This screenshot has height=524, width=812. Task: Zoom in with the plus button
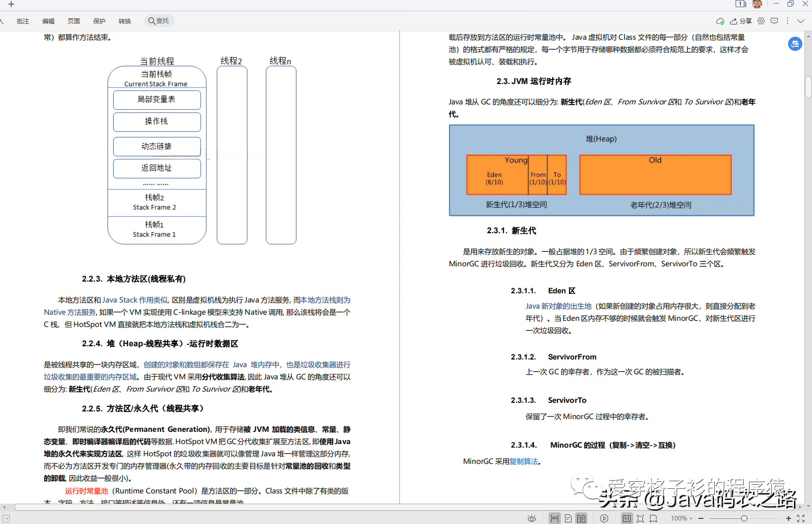click(x=789, y=518)
